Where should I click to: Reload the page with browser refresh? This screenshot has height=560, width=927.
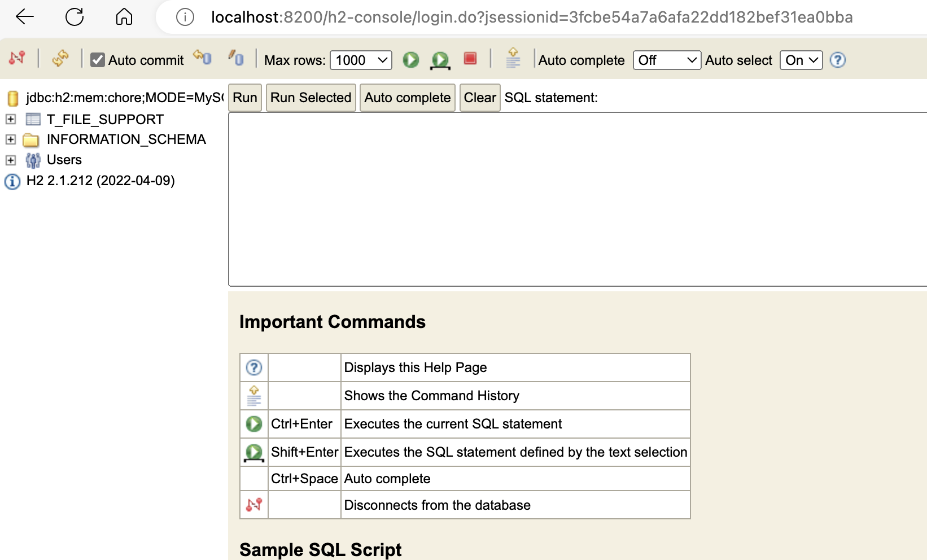[75, 17]
